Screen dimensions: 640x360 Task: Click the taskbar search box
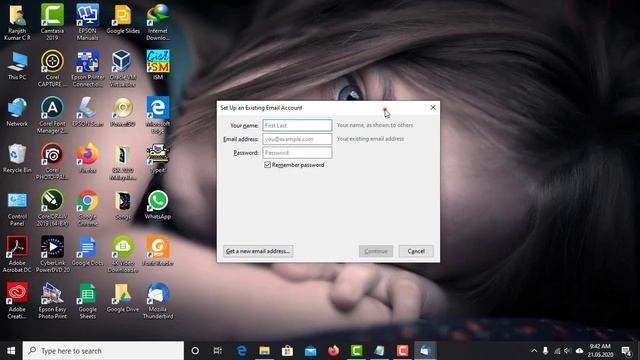(103, 351)
